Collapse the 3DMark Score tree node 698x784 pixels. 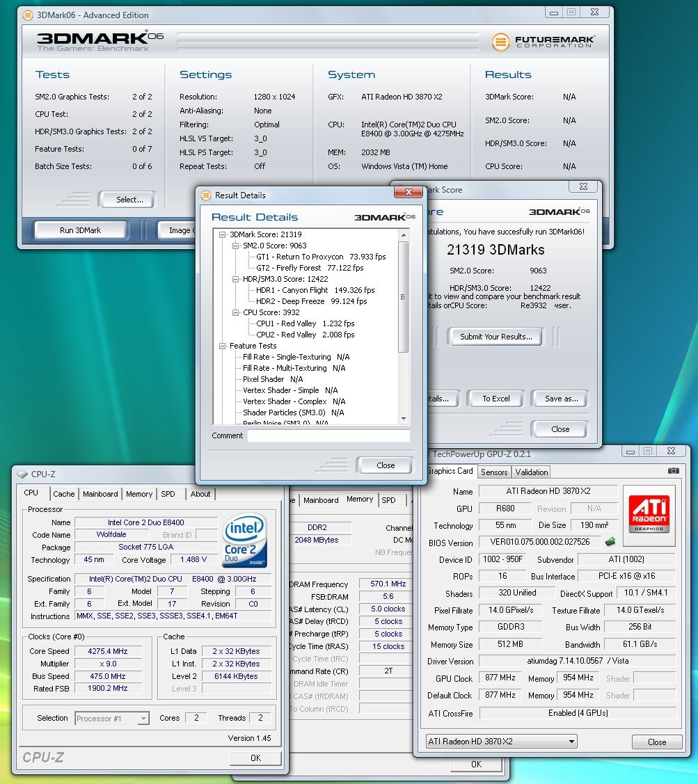[x=223, y=234]
